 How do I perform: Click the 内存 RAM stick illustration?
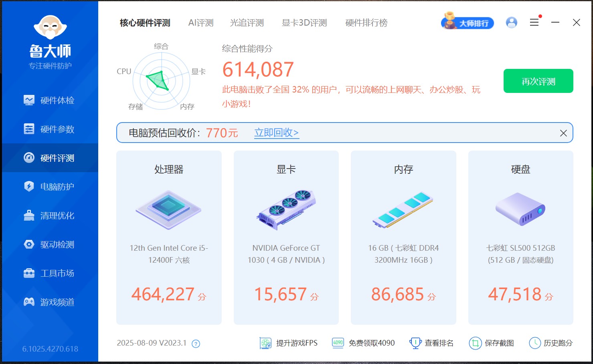[x=403, y=210]
